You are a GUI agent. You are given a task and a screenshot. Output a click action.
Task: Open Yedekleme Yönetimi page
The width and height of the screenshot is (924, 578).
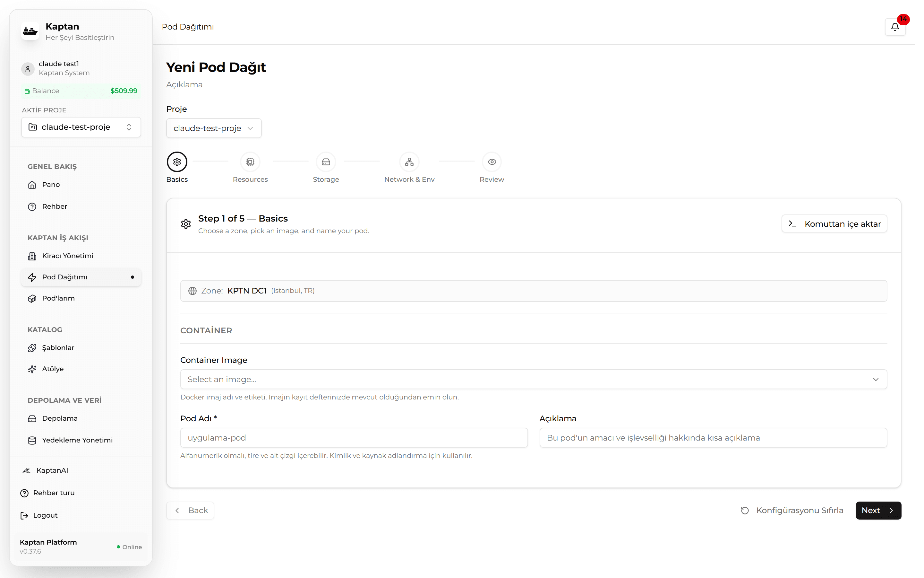pos(81,440)
